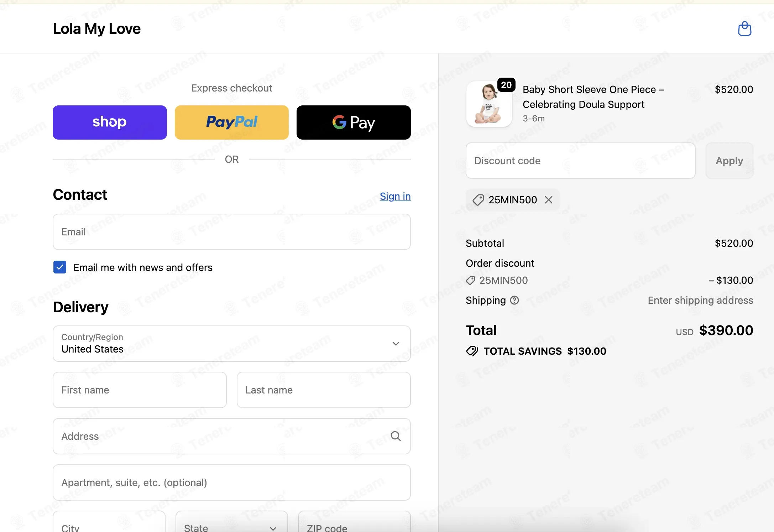Check out using PayPal
The height and width of the screenshot is (532, 774).
232,122
